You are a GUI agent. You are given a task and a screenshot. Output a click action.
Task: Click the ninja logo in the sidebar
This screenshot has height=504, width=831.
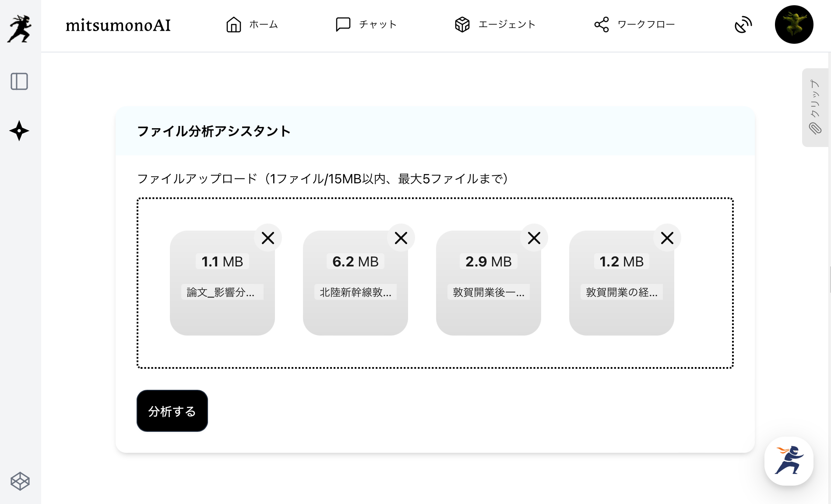pyautogui.click(x=20, y=28)
